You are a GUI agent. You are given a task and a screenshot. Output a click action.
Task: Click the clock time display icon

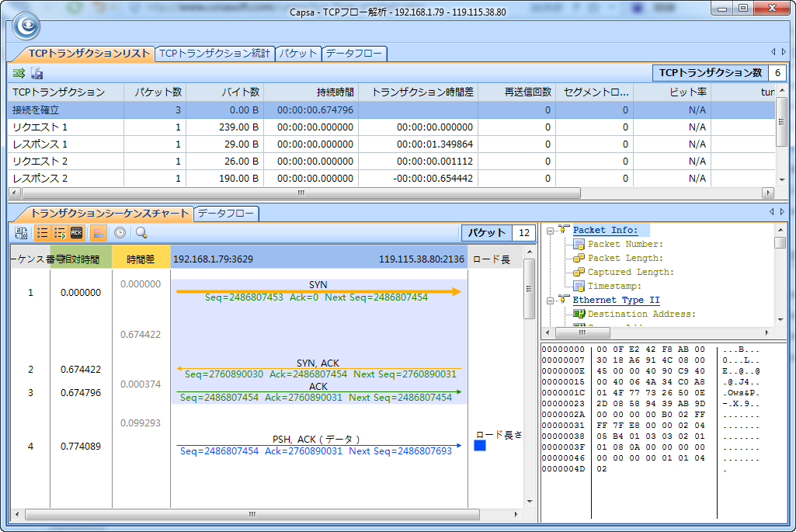120,232
